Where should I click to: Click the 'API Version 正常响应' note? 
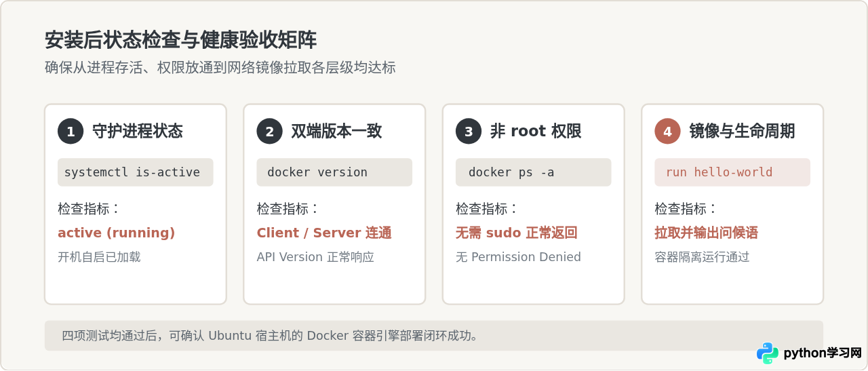click(x=315, y=257)
